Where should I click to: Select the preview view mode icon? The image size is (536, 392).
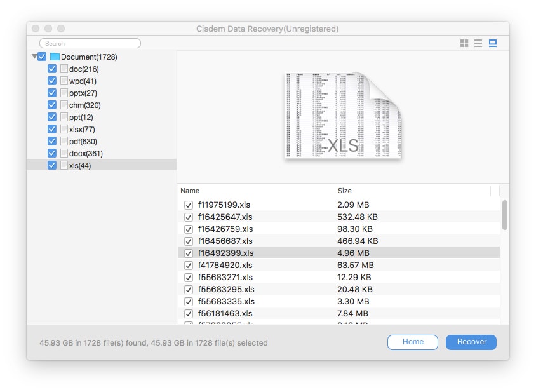[x=493, y=43]
